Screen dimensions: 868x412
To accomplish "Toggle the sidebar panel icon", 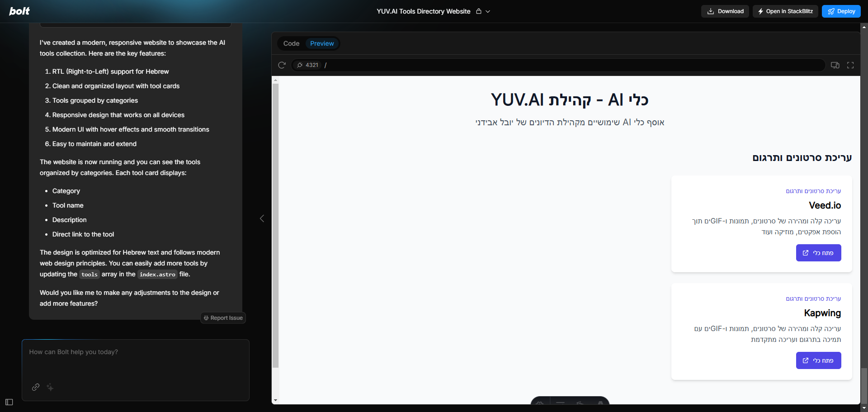I will click(x=9, y=402).
